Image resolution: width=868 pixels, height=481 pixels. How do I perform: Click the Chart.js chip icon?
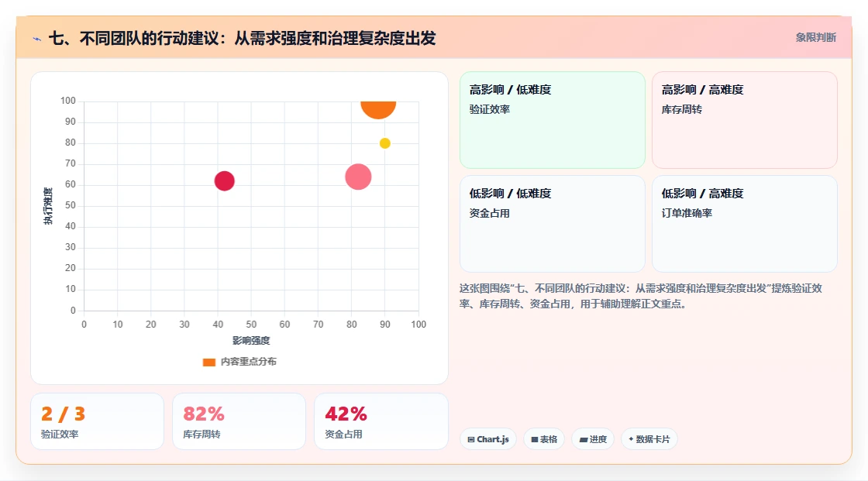471,439
